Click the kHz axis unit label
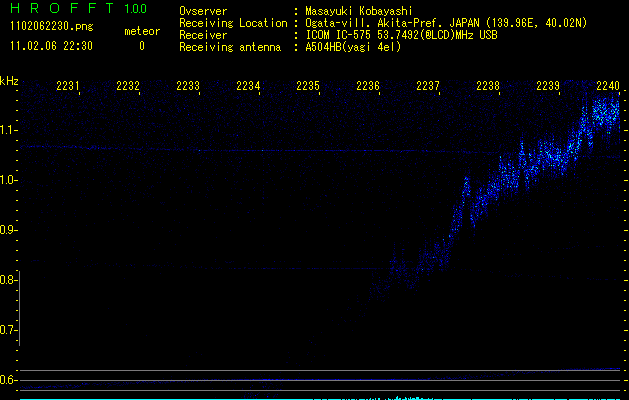 (9, 81)
